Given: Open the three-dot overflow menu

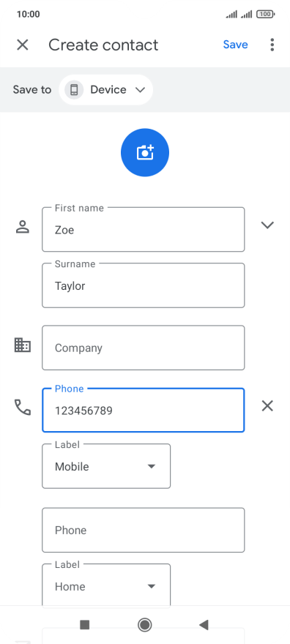Looking at the screenshot, I should tap(272, 45).
